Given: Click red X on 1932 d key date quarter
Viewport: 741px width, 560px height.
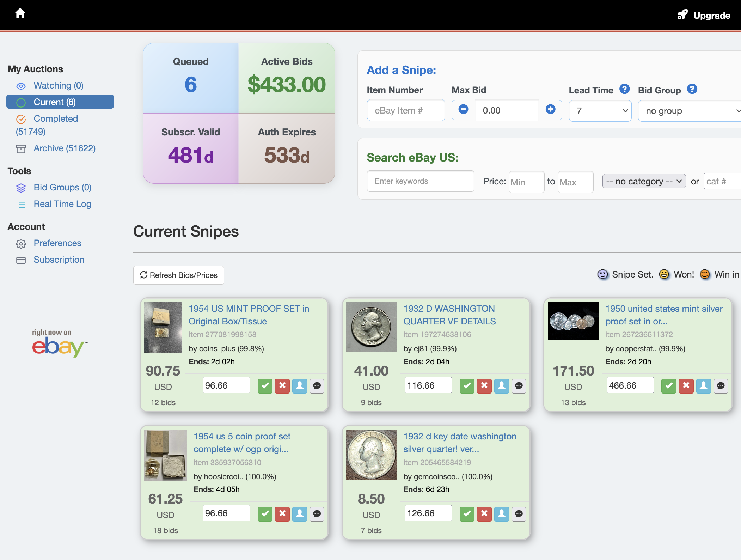Looking at the screenshot, I should [484, 514].
